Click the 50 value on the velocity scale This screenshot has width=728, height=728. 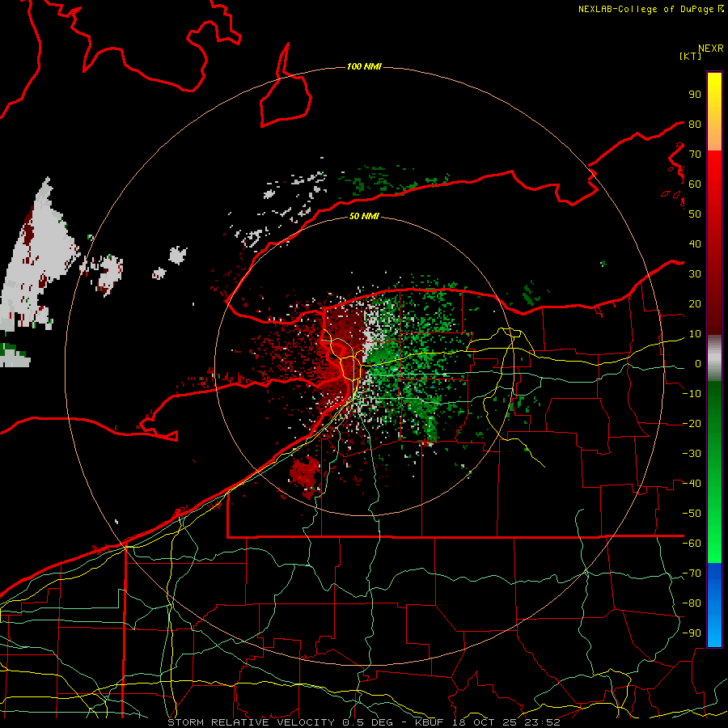pyautogui.click(x=695, y=214)
